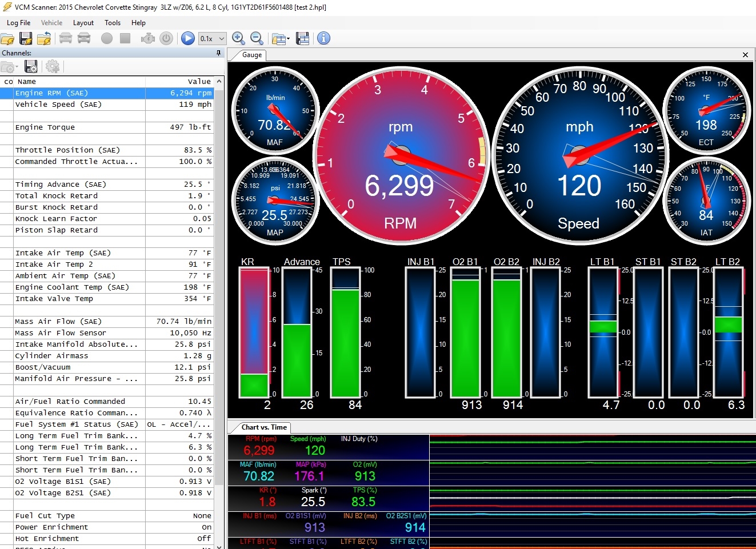The width and height of the screenshot is (756, 549).
Task: Click the open log file folder icon
Action: 7,39
